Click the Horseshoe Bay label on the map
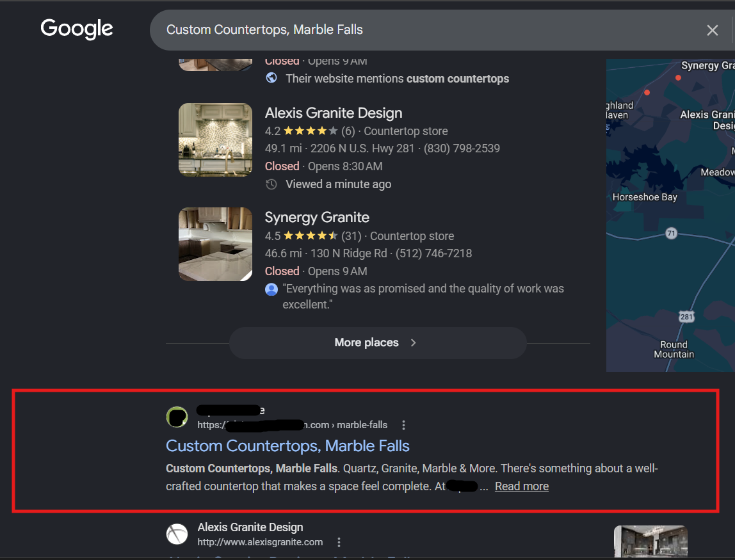The width and height of the screenshot is (735, 560). [645, 197]
